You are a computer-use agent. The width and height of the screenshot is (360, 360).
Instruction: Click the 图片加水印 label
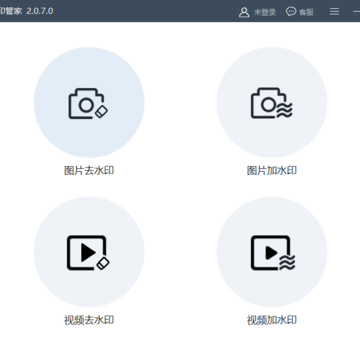[272, 170]
